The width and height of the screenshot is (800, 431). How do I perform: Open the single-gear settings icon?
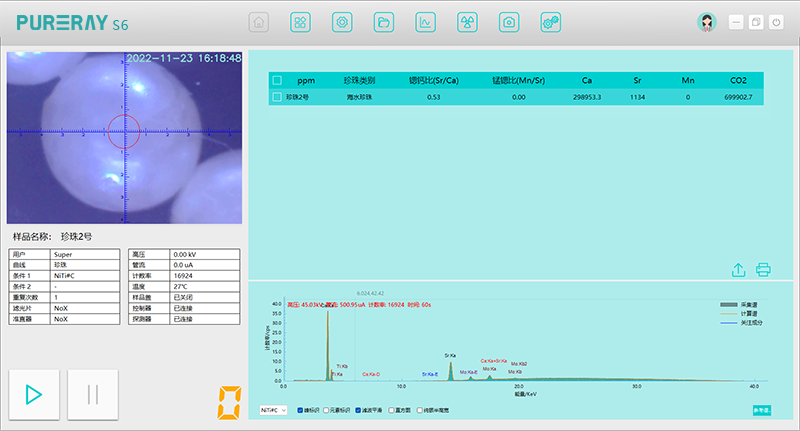[342, 22]
